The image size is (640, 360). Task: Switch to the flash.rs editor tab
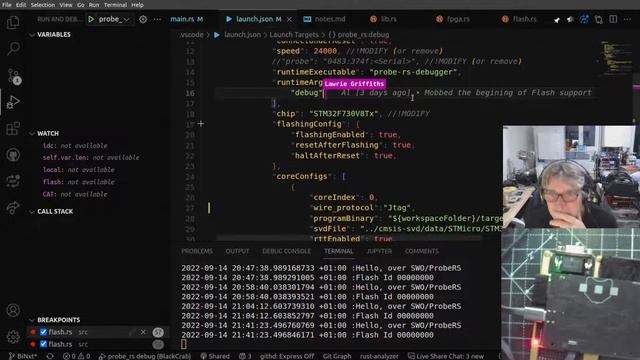pos(519,19)
